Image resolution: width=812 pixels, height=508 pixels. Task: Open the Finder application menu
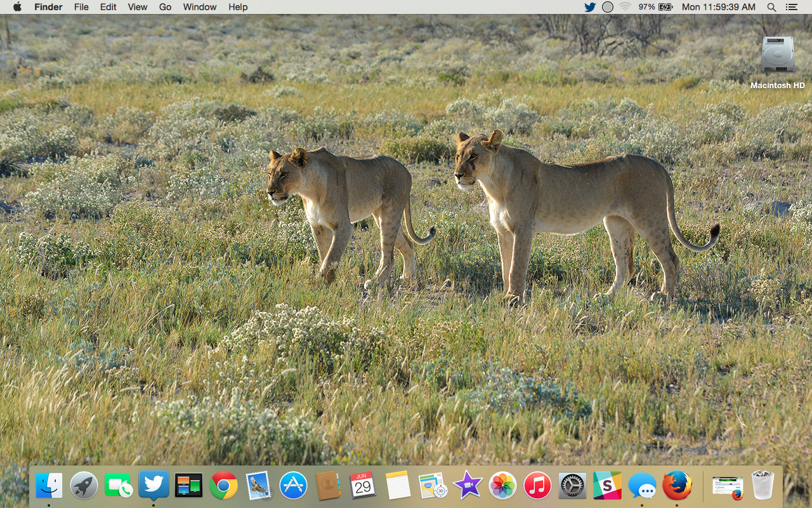tap(48, 7)
